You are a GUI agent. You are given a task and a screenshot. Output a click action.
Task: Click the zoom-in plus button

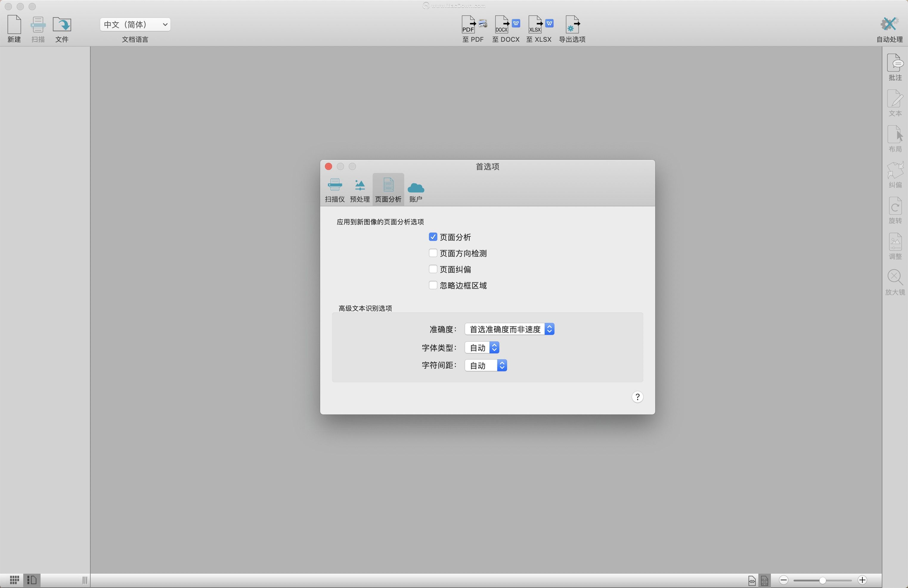862,580
